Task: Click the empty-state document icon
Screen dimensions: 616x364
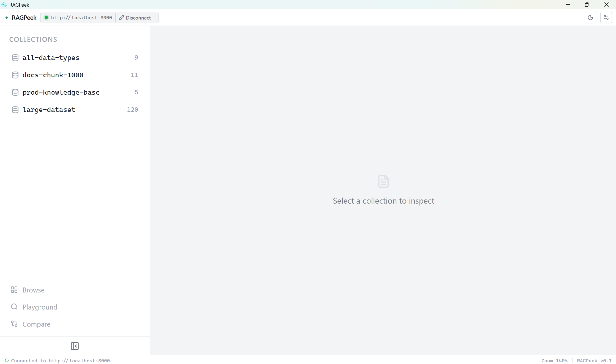Action: coord(383,181)
